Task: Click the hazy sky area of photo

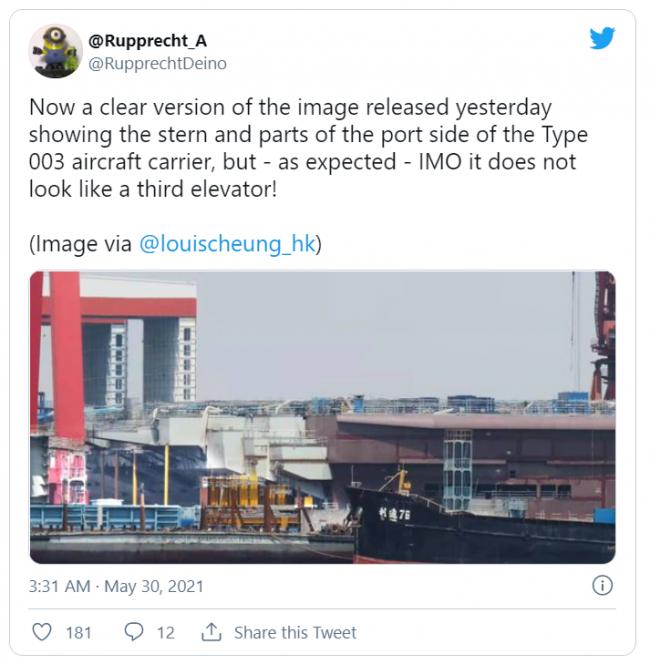Action: [400, 330]
